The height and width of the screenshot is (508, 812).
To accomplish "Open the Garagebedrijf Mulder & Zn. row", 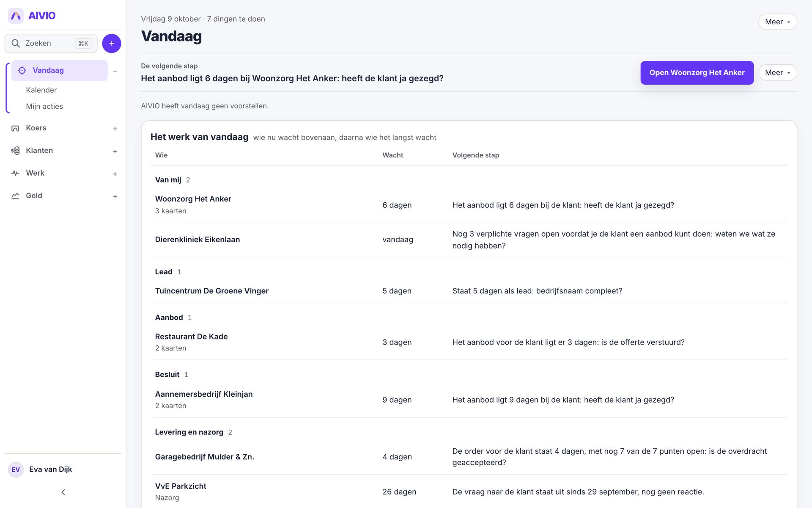I will click(x=469, y=457).
